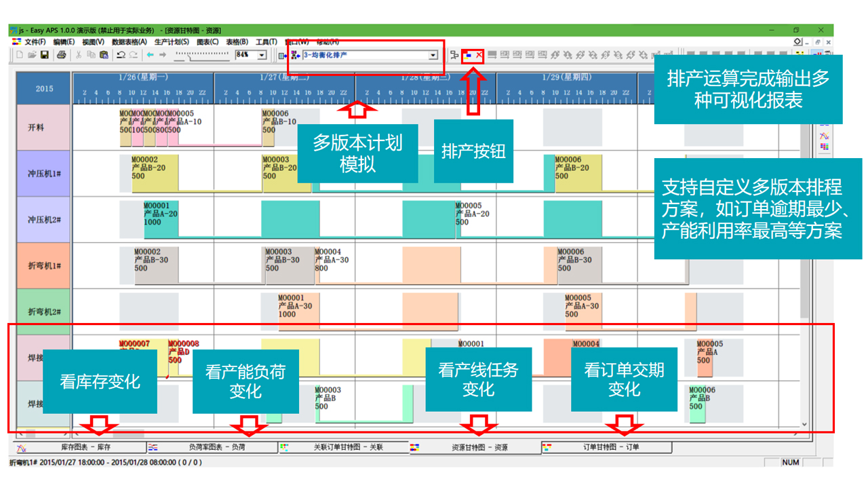The width and height of the screenshot is (868, 494).
Task: Click the back left-arrow navigation icon
Action: (151, 55)
